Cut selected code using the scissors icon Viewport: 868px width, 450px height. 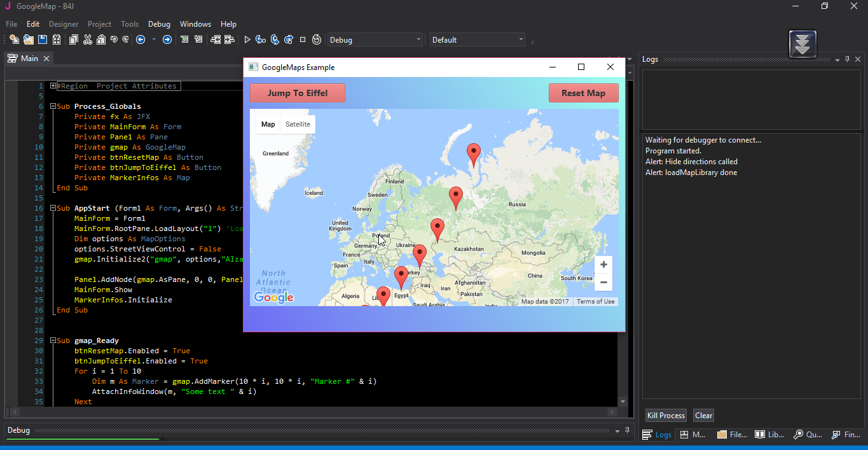[88, 39]
